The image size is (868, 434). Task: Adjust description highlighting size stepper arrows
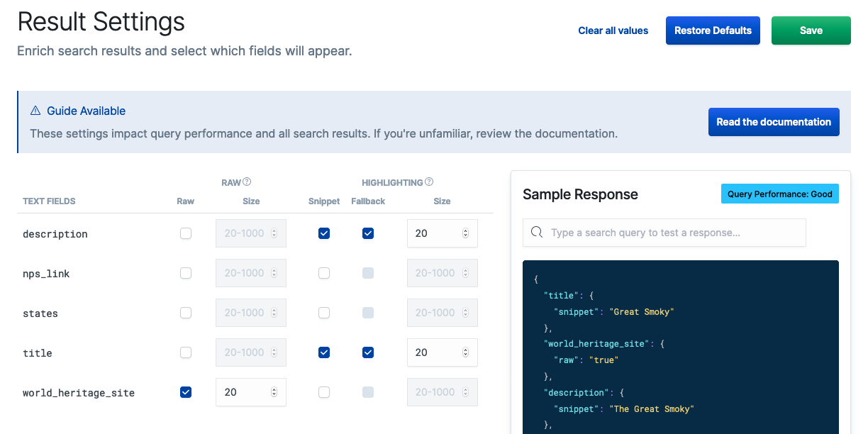465,233
